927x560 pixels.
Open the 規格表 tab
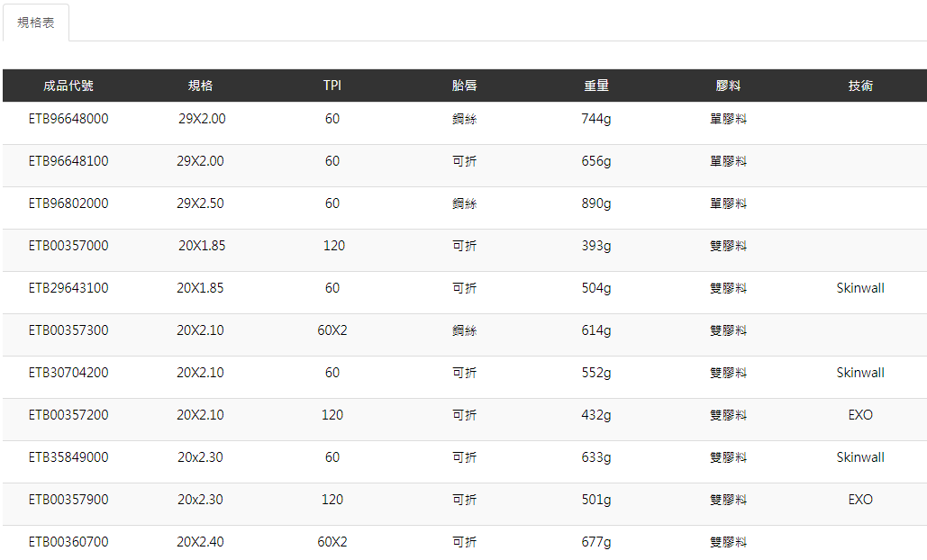36,23
